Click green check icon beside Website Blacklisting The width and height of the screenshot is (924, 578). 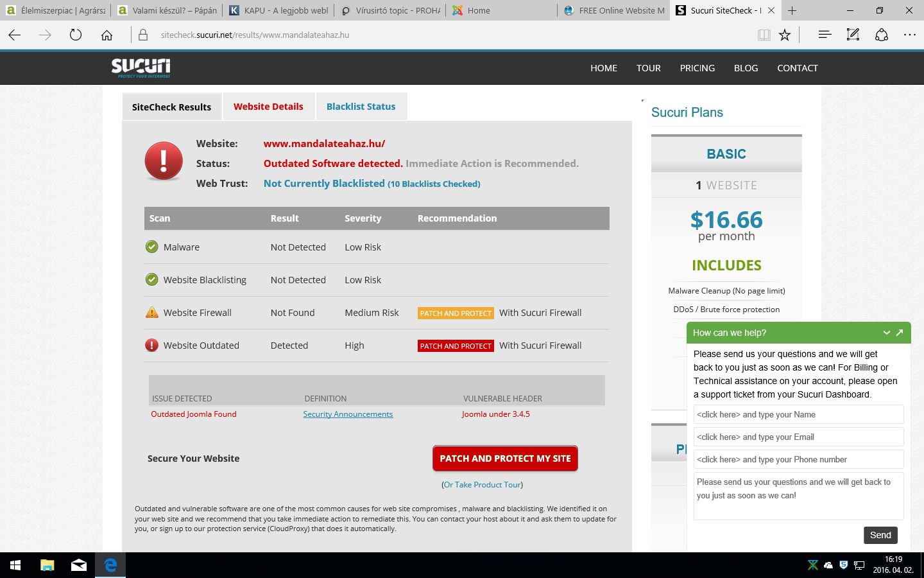tap(151, 279)
